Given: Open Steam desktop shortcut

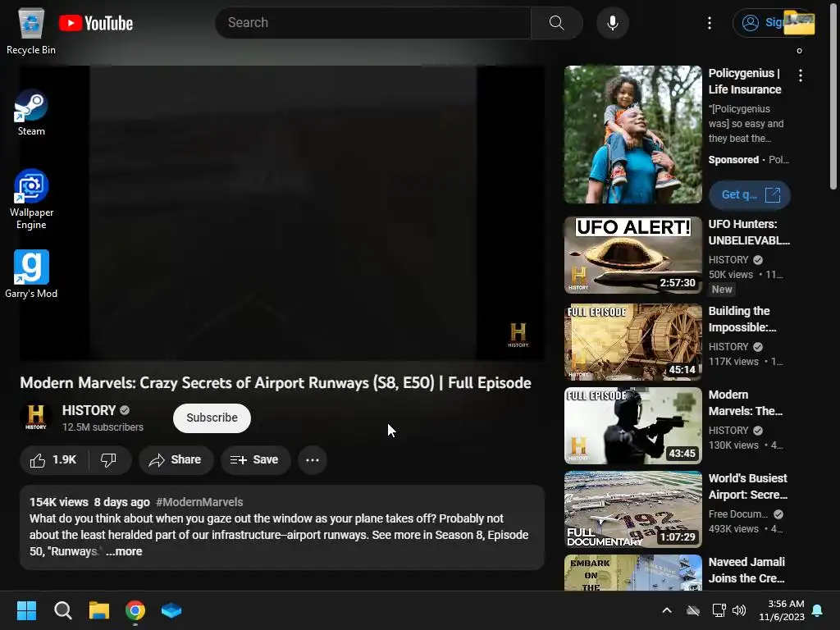Looking at the screenshot, I should coord(31,113).
